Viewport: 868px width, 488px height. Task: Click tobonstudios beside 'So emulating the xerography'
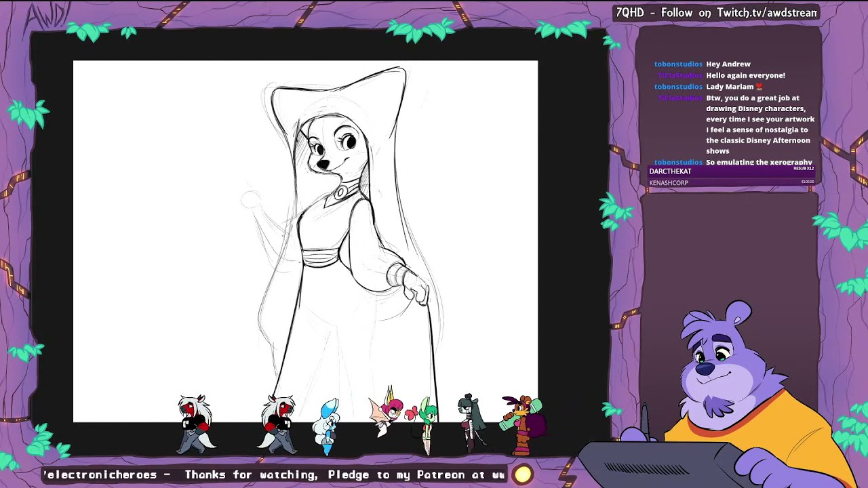[678, 163]
